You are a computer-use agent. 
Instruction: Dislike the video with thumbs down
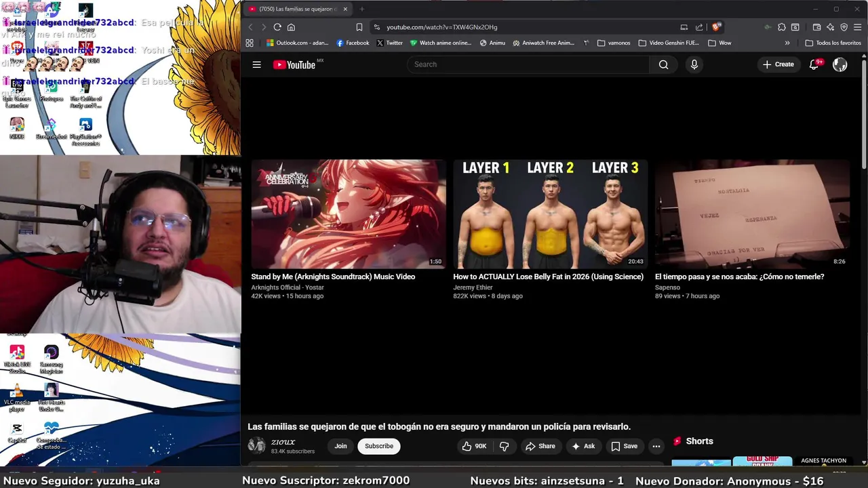click(504, 446)
